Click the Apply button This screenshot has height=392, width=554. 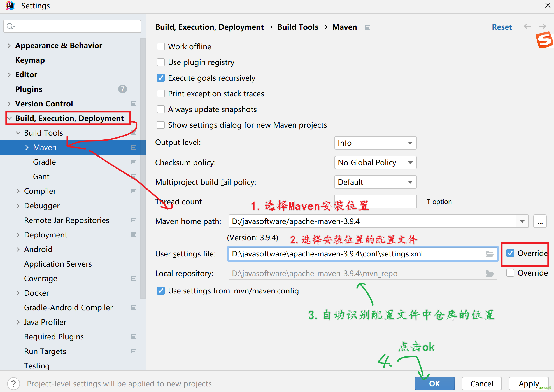point(529,383)
